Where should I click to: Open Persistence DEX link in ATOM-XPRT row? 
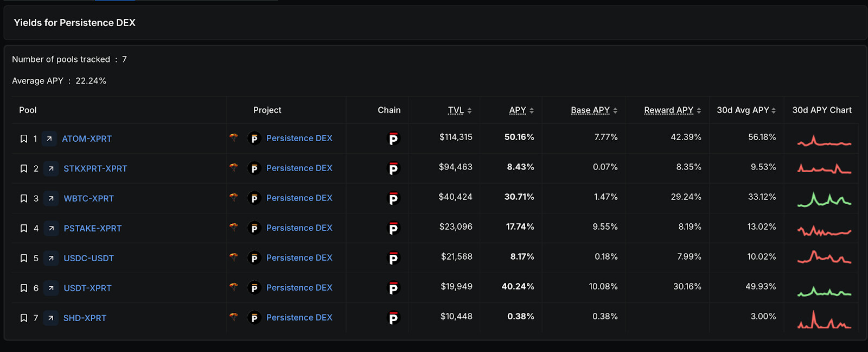coord(299,138)
